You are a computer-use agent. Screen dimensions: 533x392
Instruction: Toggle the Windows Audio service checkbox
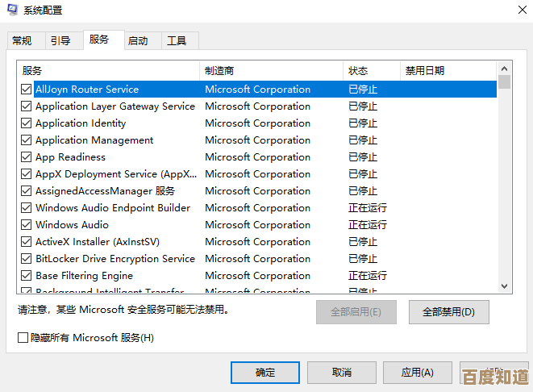pyautogui.click(x=27, y=225)
